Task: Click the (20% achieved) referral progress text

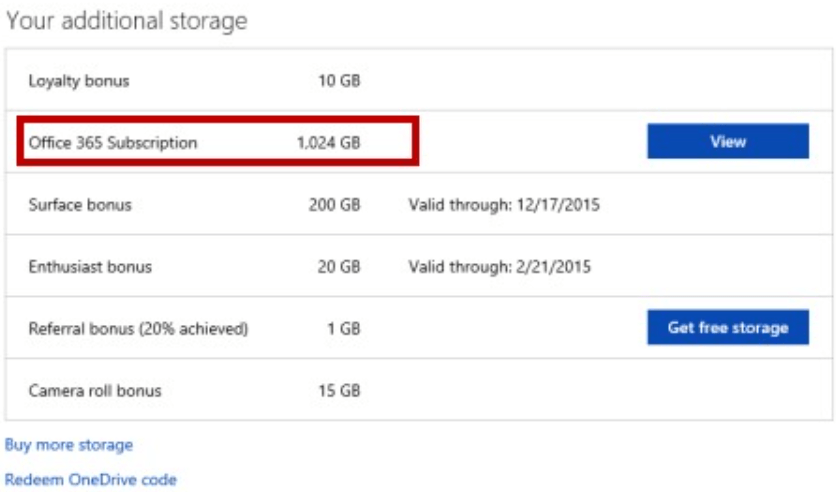Action: point(194,329)
